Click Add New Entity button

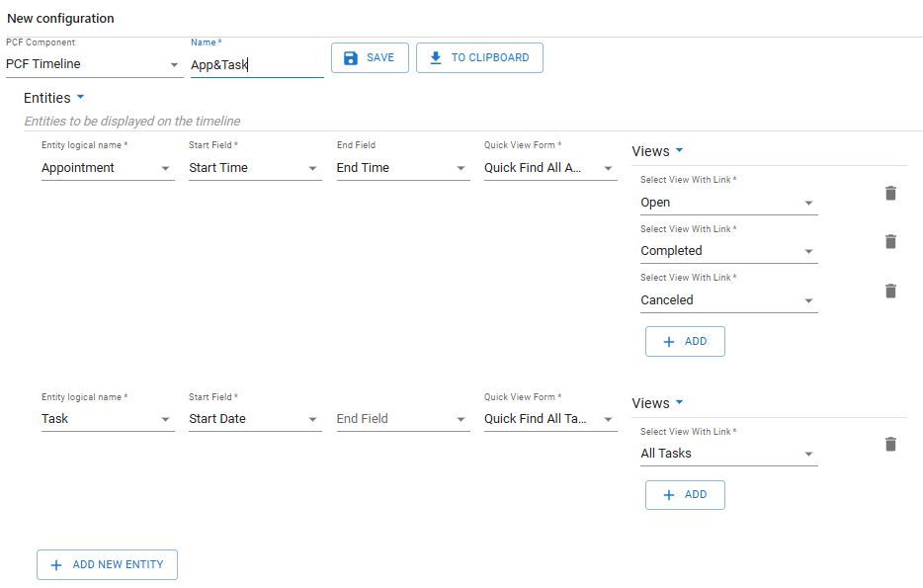(x=107, y=564)
